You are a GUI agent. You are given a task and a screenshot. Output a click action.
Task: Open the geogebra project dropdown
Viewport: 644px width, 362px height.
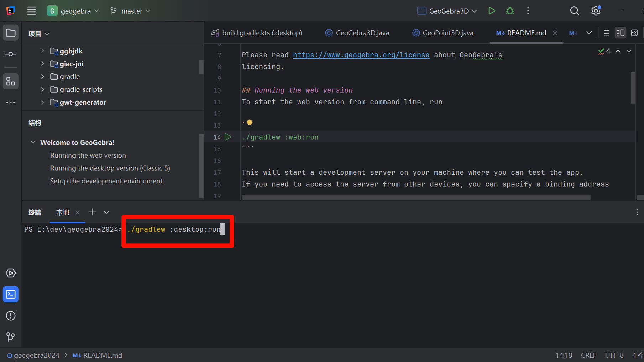[73, 11]
